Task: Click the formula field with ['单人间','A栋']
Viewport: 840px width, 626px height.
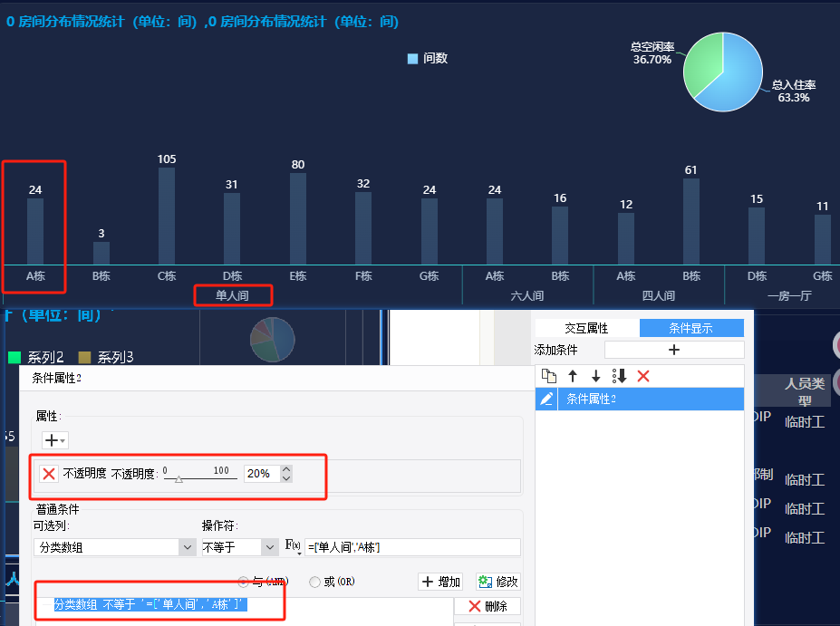Action: pyautogui.click(x=412, y=547)
